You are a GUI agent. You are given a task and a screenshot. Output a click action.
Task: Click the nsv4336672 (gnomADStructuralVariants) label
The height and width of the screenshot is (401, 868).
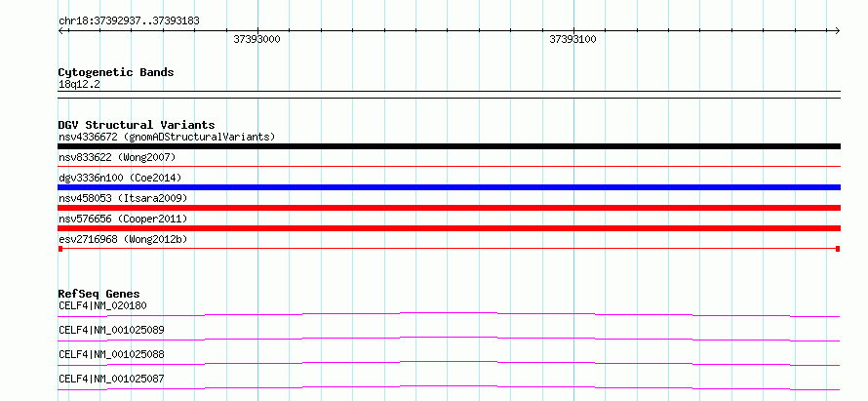[167, 137]
